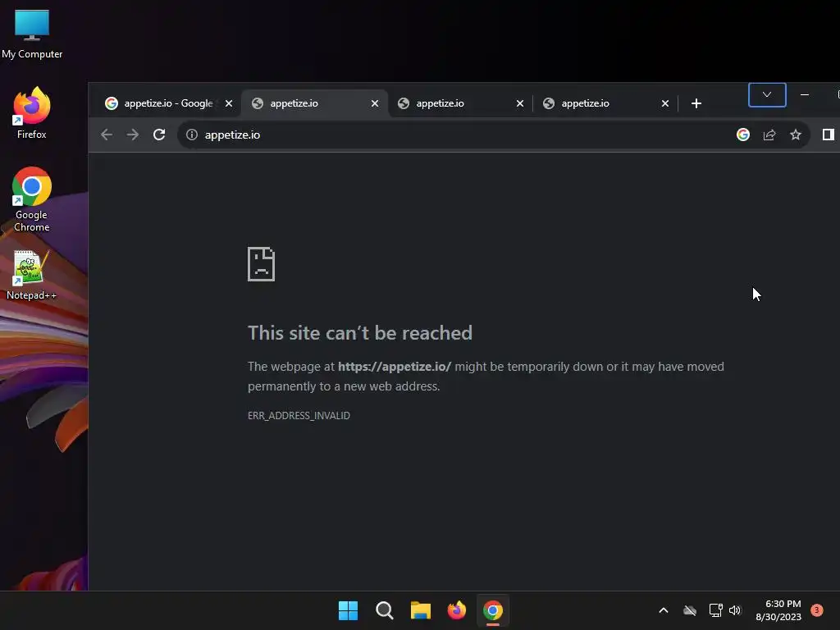Image resolution: width=840 pixels, height=630 pixels.
Task: Select the Google Chrome desktop shortcut
Action: 32,199
